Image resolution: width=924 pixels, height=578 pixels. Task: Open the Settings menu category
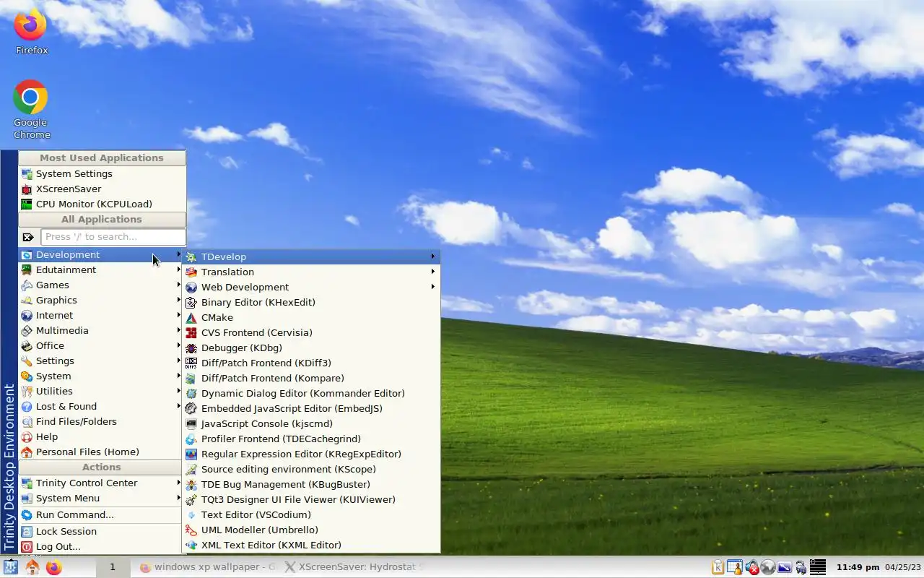pos(100,361)
